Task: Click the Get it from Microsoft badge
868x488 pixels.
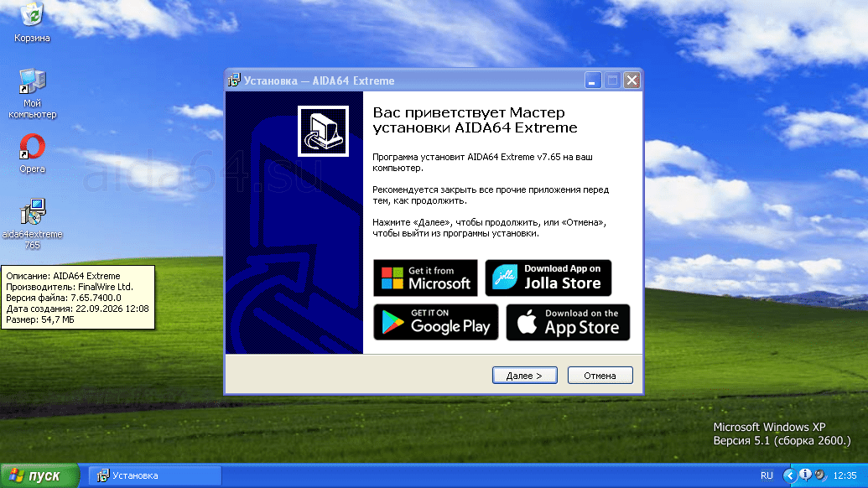Action: tap(425, 278)
